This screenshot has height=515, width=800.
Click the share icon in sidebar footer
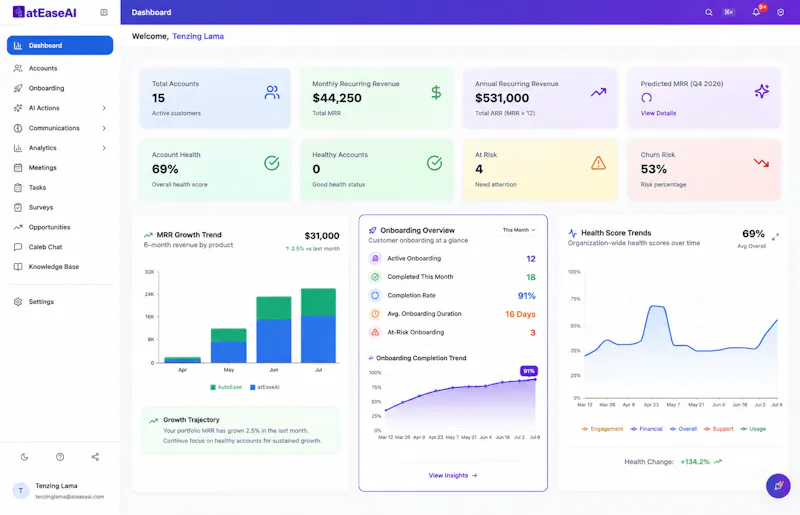tap(95, 457)
